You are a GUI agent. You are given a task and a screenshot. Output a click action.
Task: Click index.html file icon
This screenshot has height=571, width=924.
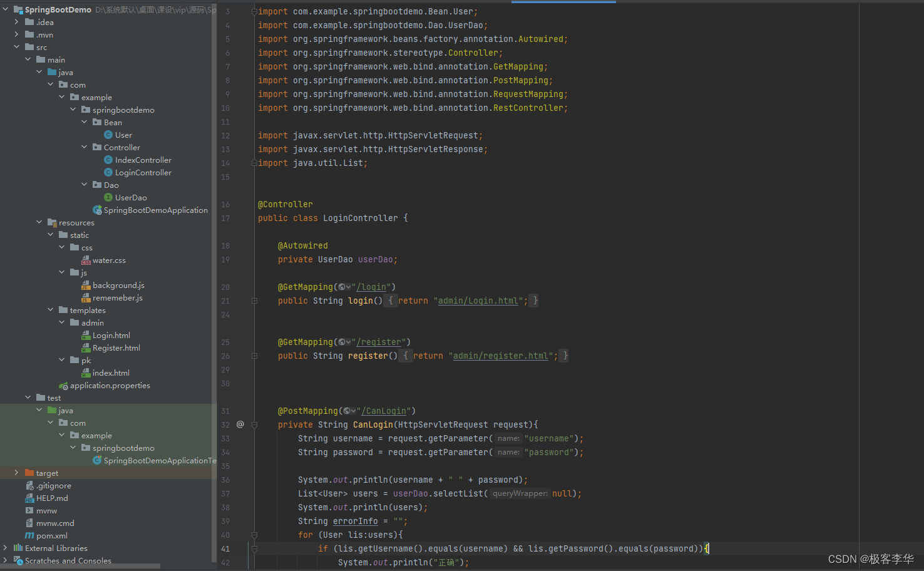[x=86, y=373]
